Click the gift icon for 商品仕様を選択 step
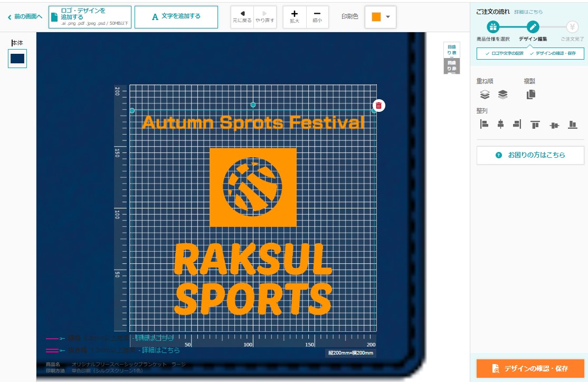The width and height of the screenshot is (588, 382). (493, 27)
